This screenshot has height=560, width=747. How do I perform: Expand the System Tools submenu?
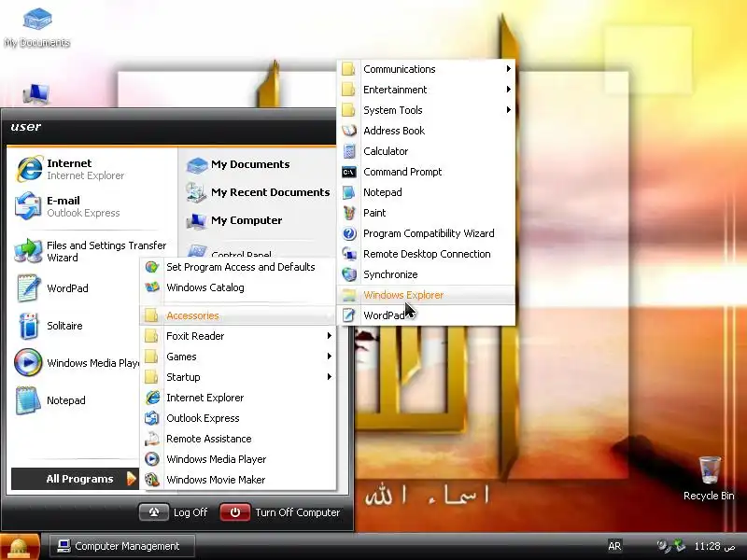click(x=426, y=110)
